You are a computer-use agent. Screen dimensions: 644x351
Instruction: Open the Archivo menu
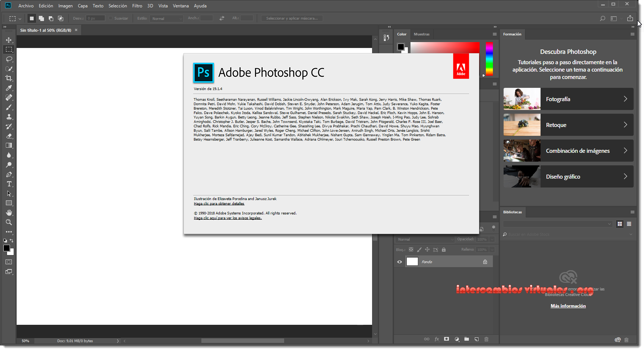(x=26, y=6)
